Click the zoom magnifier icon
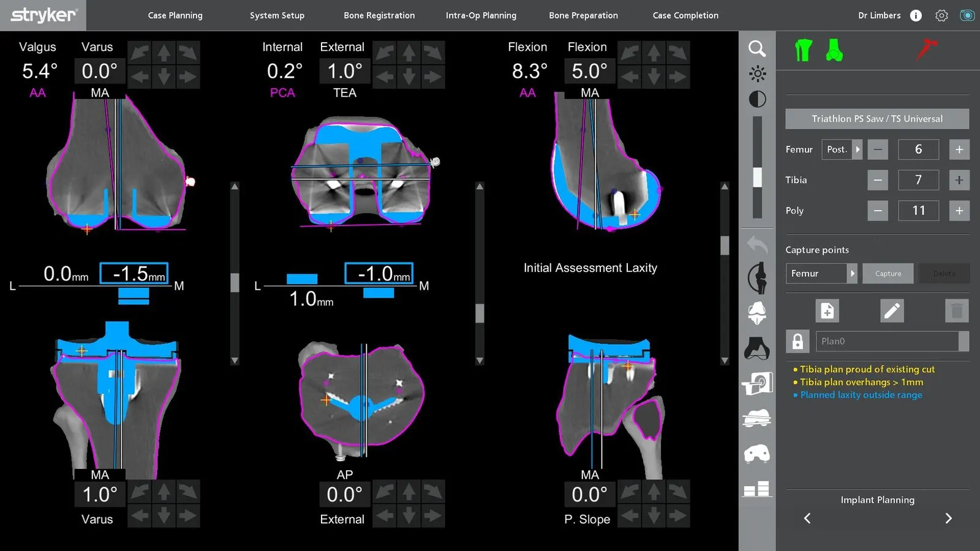Screen dimensions: 980x551 click(757, 48)
